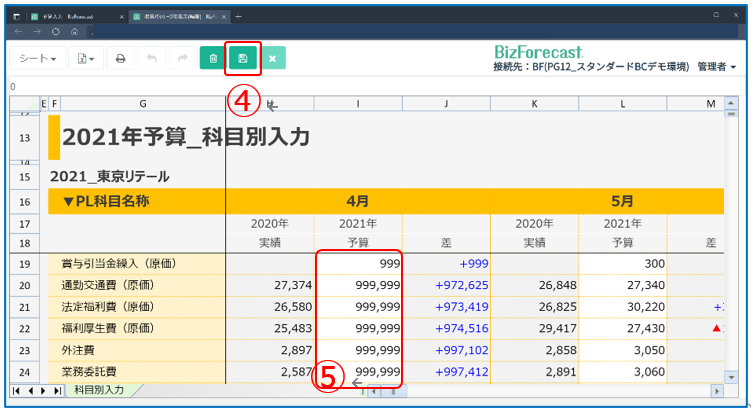Go to the first sheet using navigation arrow
751x413 pixels.
tap(16, 390)
